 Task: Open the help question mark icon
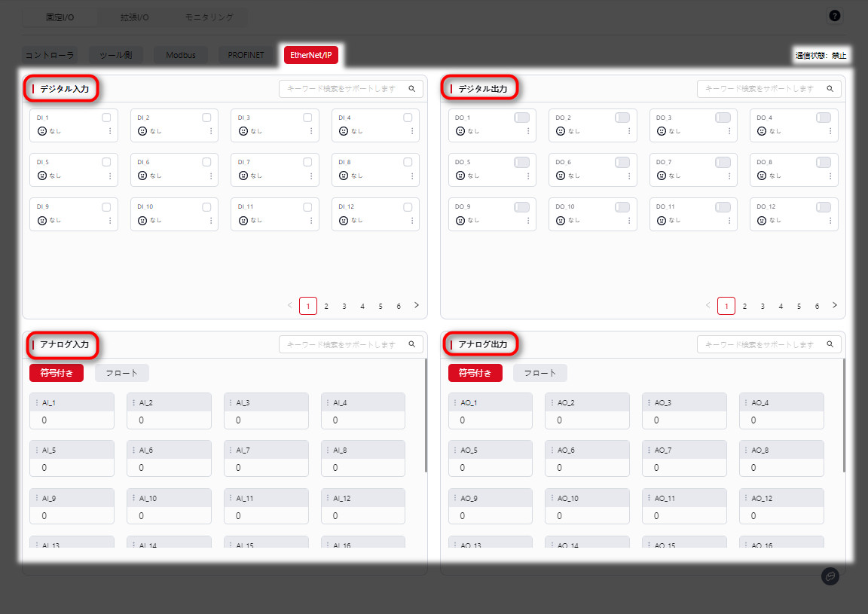coord(834,16)
